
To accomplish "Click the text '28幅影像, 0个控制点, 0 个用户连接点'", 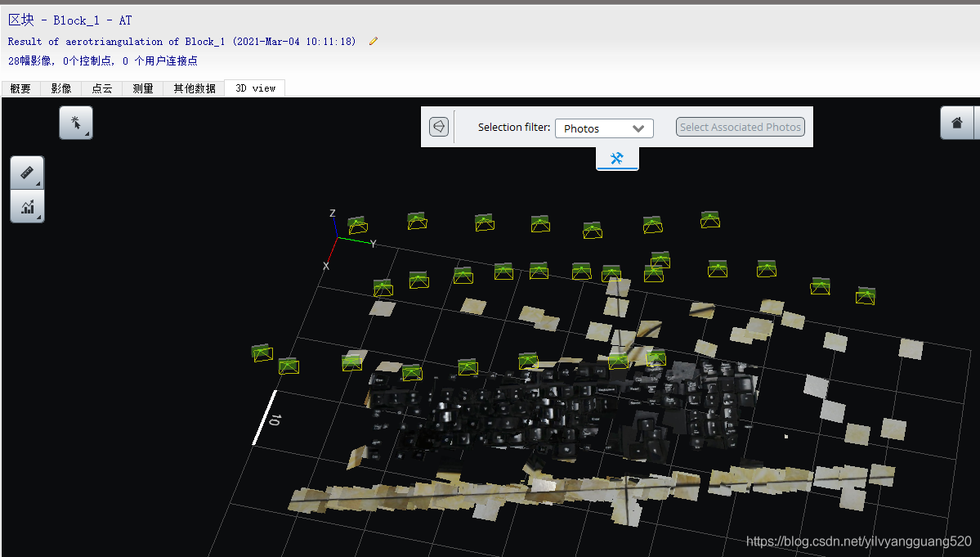I will coord(102,61).
